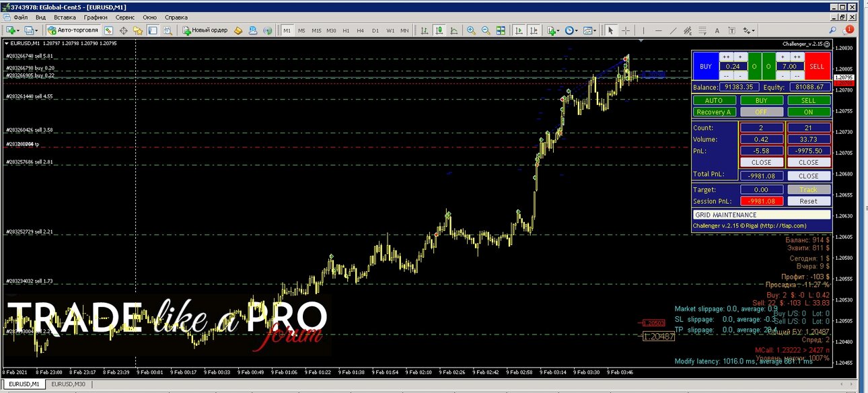The image size is (868, 393).
Task: Toggle the Recovery A button
Action: 713,112
